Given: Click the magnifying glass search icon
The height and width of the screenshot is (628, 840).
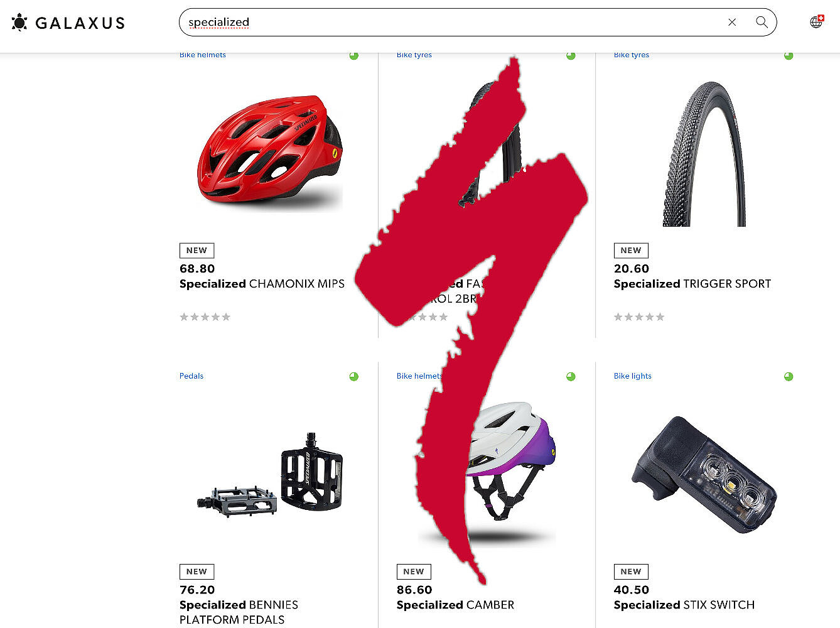Looking at the screenshot, I should 762,22.
